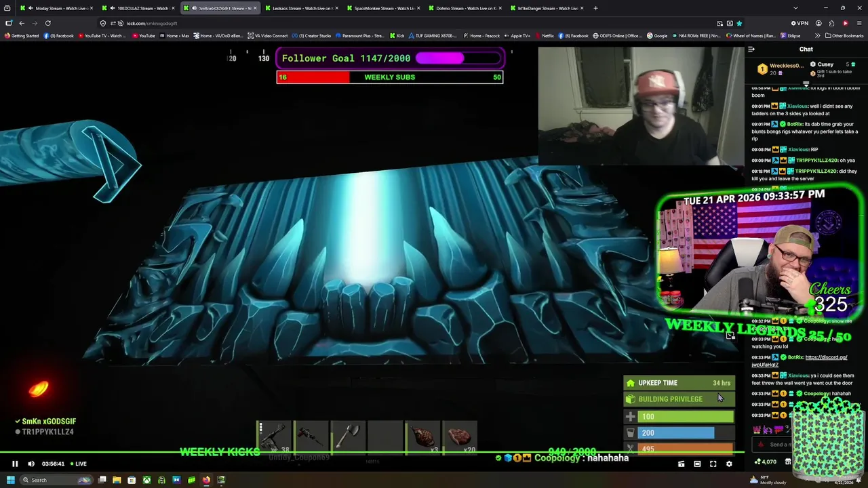Switch to M1keDanger Stream tab
This screenshot has width=868, height=488.
pyautogui.click(x=546, y=8)
